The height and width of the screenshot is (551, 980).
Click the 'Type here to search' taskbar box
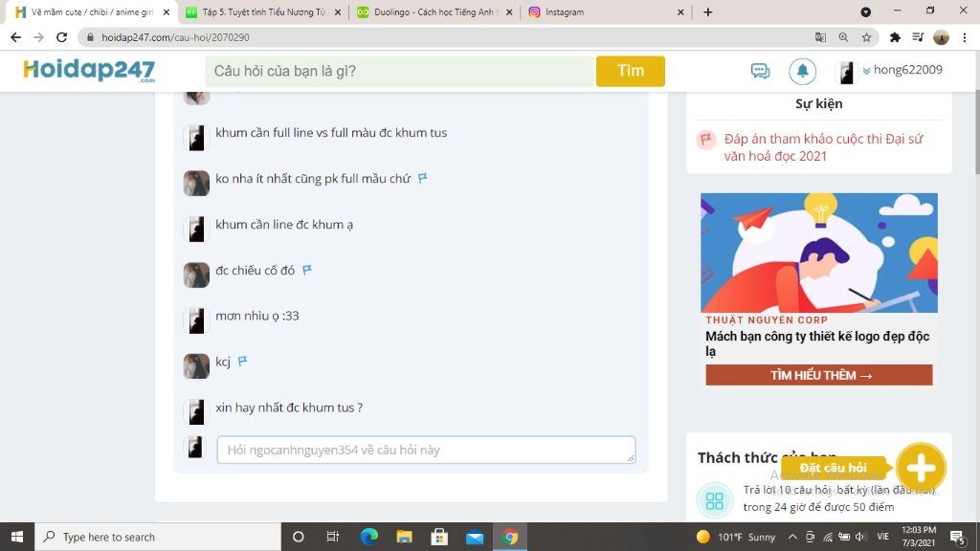(x=158, y=537)
